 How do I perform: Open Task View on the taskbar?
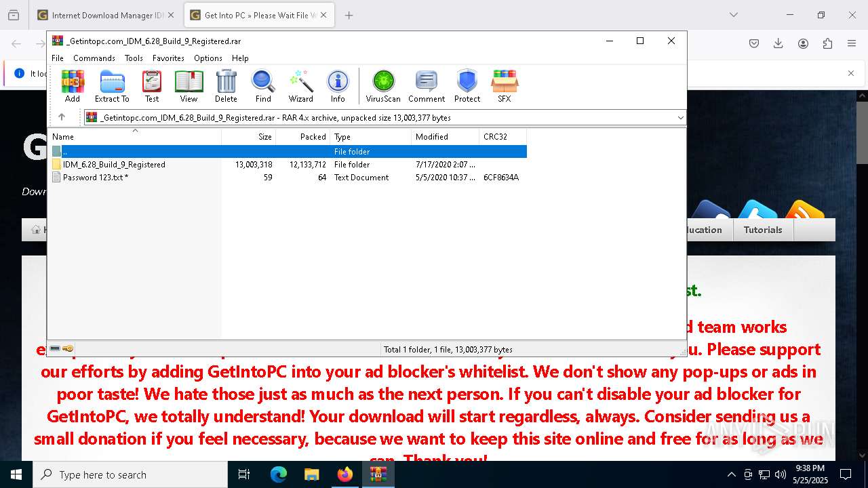[244, 474]
